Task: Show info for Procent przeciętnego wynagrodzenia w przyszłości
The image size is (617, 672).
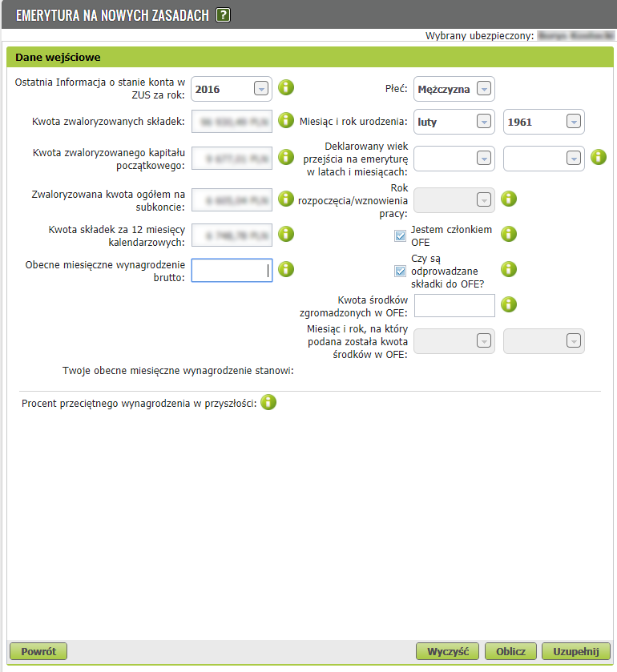Action: pos(268,402)
